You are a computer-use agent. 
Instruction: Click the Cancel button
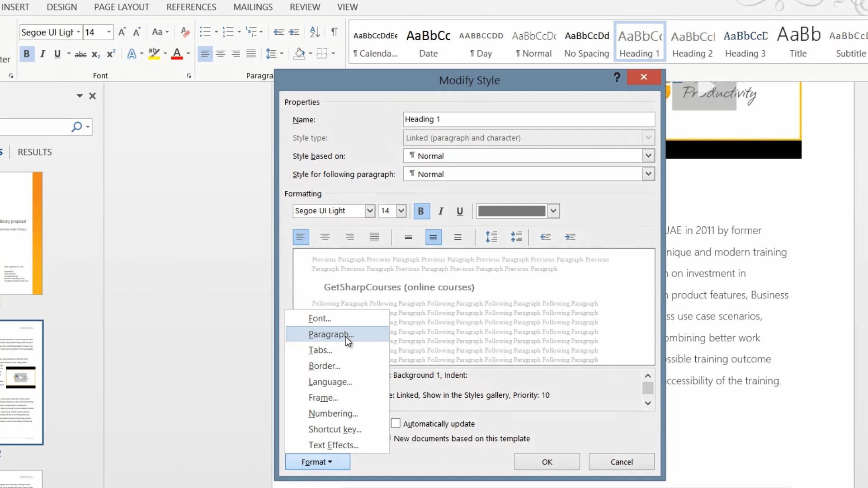click(621, 462)
